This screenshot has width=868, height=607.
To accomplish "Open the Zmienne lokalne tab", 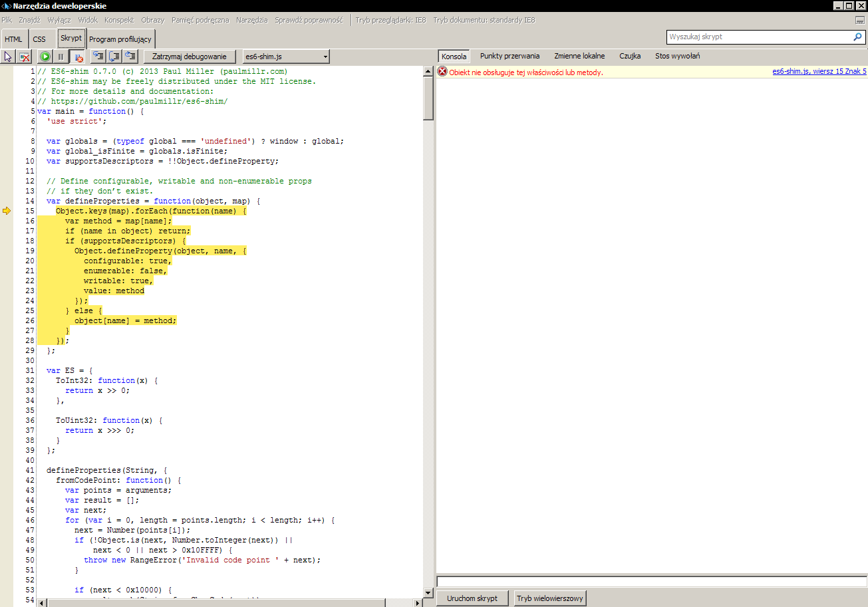I will (579, 57).
